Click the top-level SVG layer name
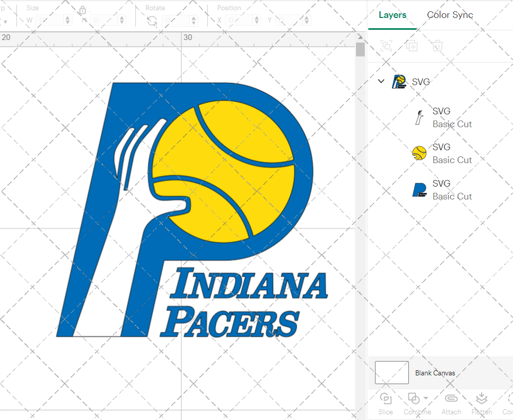The width and height of the screenshot is (513, 420). coord(421,82)
